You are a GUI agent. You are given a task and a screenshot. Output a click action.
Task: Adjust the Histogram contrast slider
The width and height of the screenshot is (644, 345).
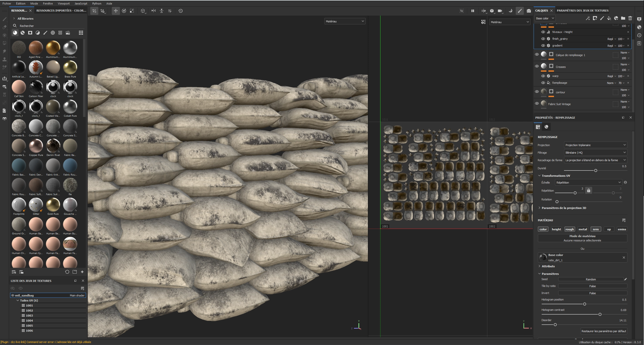point(600,314)
